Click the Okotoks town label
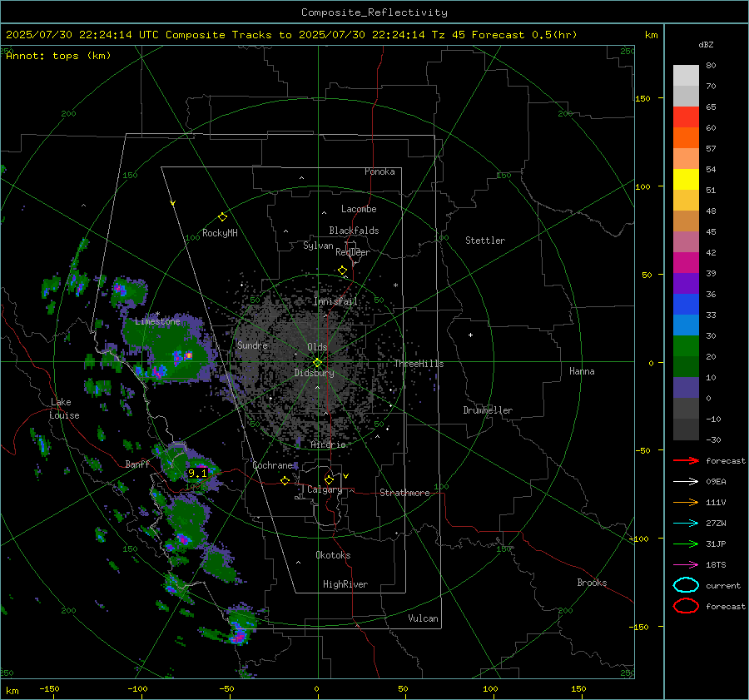The width and height of the screenshot is (749, 700). pyautogui.click(x=333, y=555)
